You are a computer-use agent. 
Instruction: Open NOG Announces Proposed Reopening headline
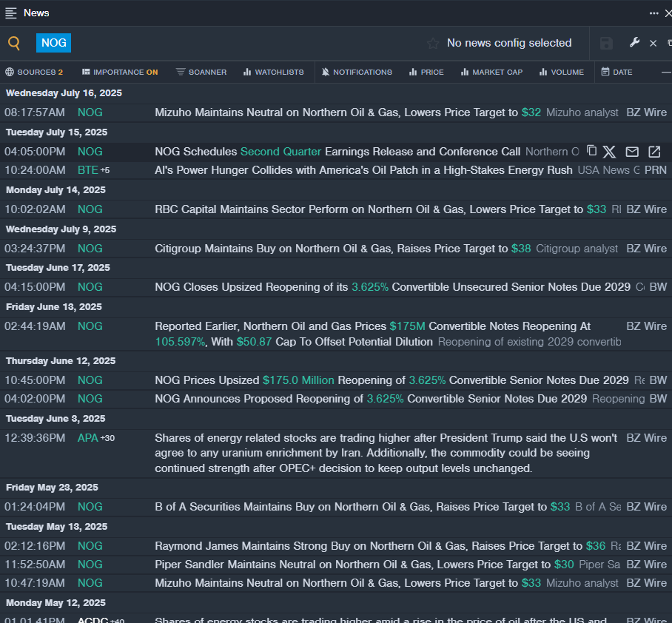click(x=371, y=399)
